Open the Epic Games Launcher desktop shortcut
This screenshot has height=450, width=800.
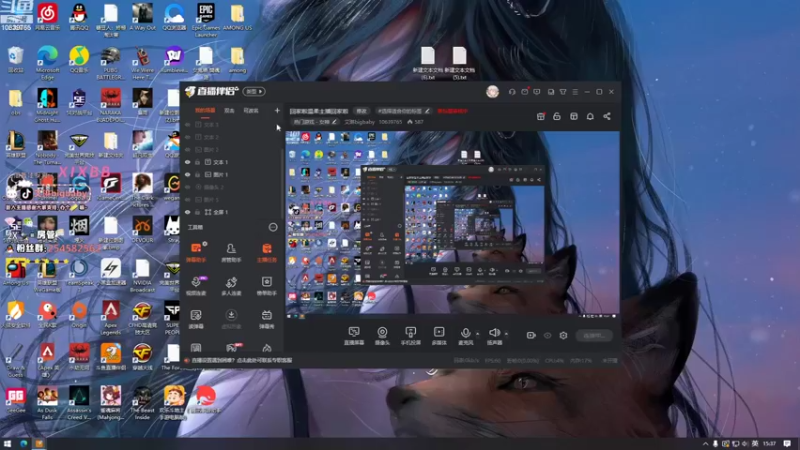pyautogui.click(x=206, y=20)
